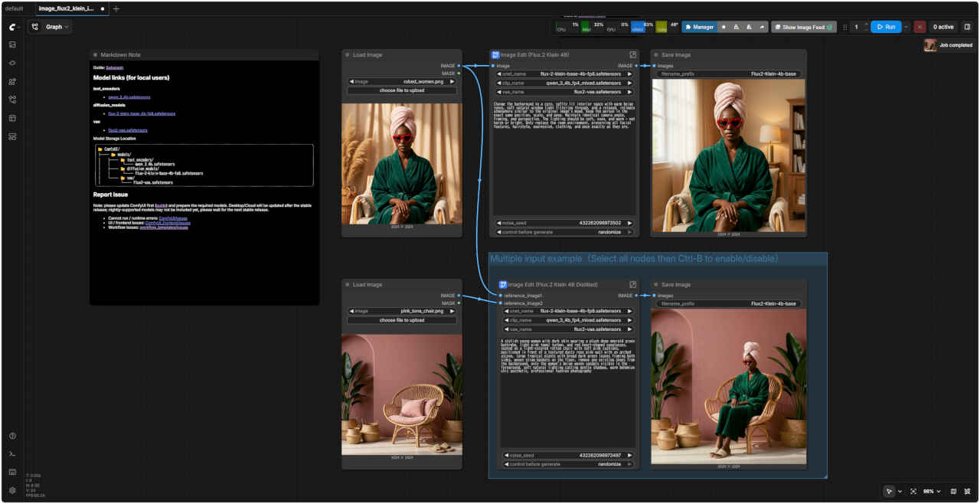980x504 pixels.
Task: Click choose file to upload for robed_women.png
Action: [402, 90]
